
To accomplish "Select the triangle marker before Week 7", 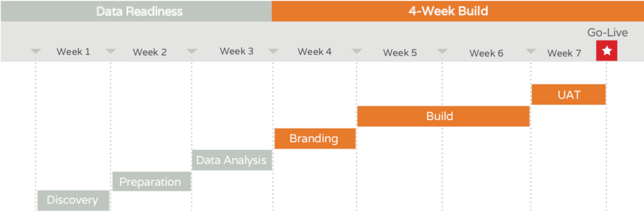I will click(531, 51).
